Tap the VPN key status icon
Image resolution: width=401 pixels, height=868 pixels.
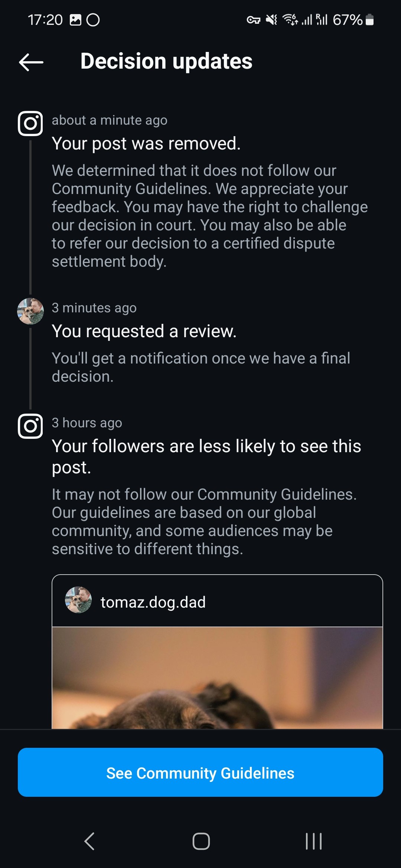click(x=254, y=20)
